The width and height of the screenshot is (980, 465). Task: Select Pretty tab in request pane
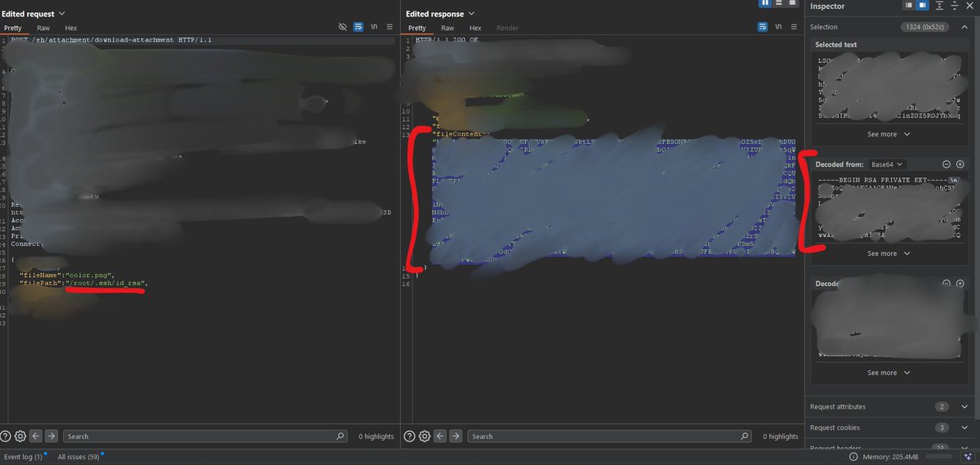click(13, 28)
